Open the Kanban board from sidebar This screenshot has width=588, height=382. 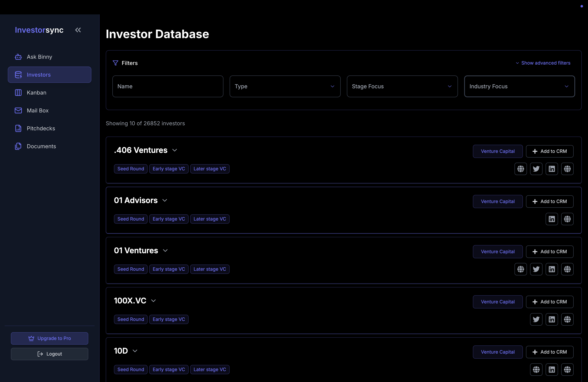[37, 92]
